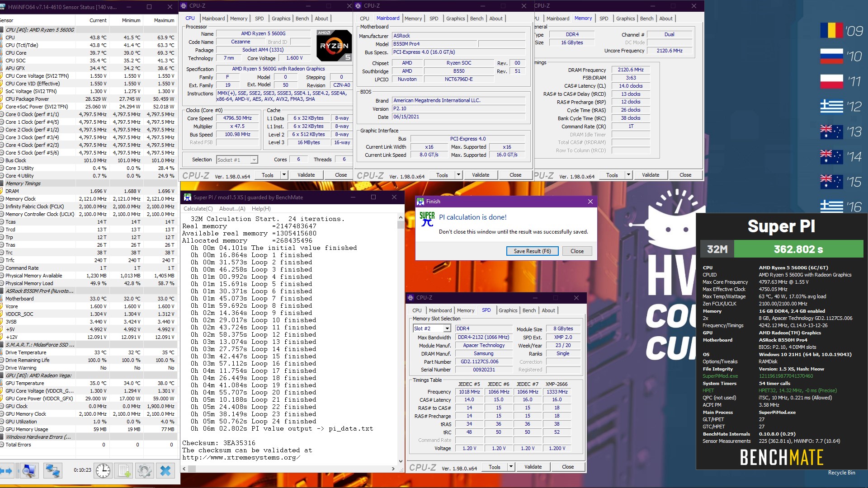Image resolution: width=868 pixels, height=488 pixels.
Task: Click the Checksum: 3EA35316 line
Action: tap(219, 443)
